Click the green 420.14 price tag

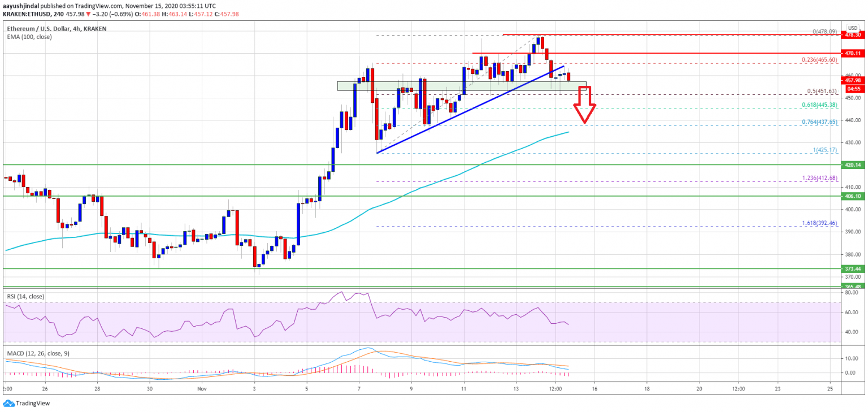tap(852, 165)
